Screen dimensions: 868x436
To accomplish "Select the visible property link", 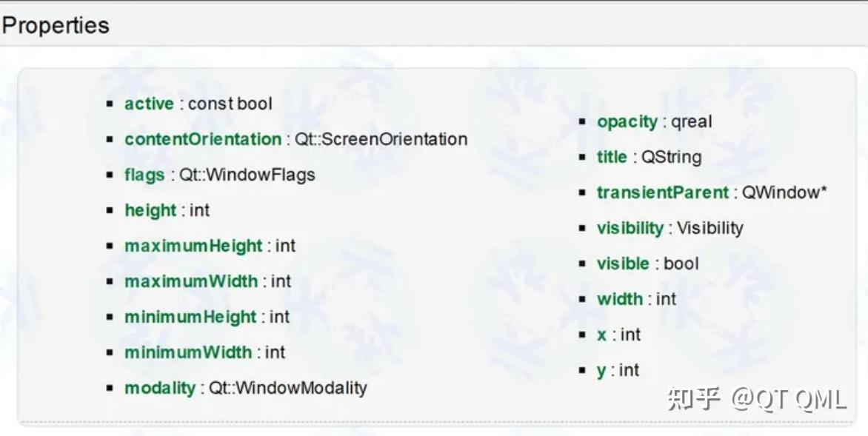I will point(623,264).
